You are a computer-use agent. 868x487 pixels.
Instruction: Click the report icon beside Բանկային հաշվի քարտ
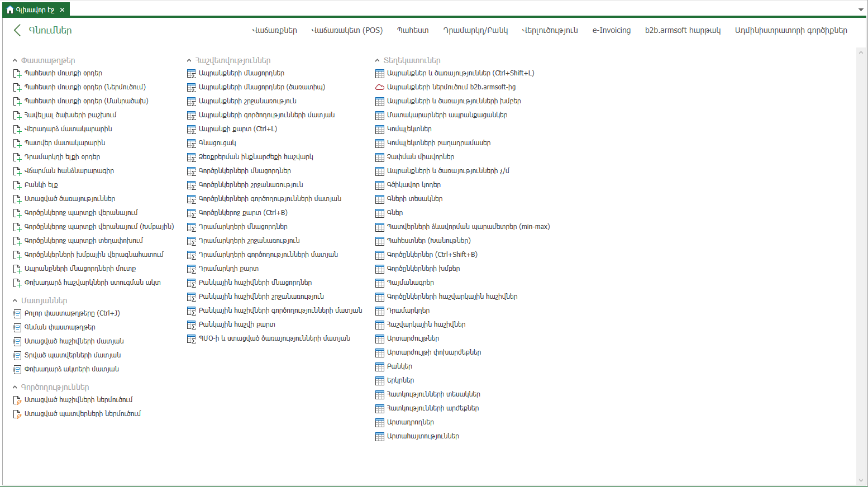pos(192,324)
